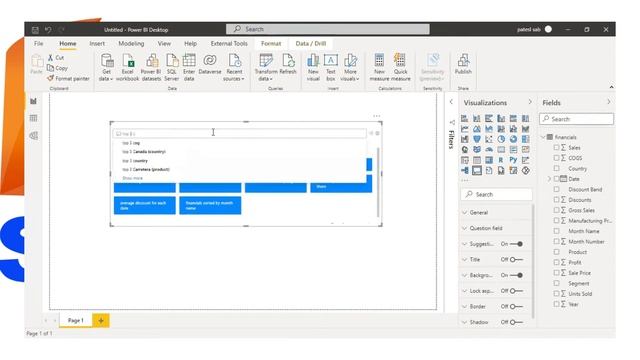Open the File menu

pyautogui.click(x=38, y=43)
